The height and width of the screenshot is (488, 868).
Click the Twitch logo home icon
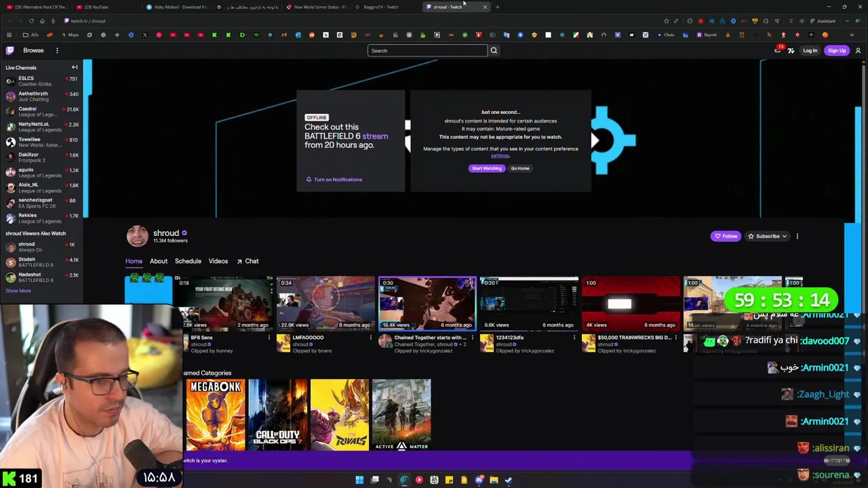[x=9, y=50]
